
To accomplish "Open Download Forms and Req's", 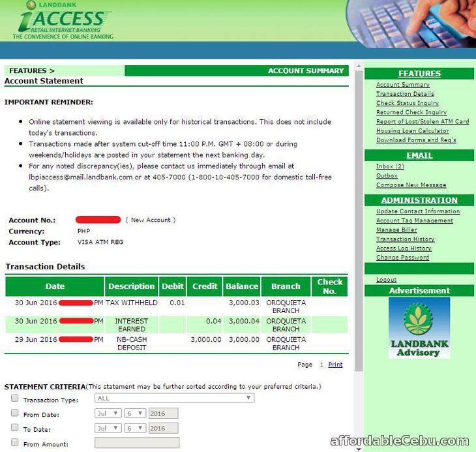I will point(416,140).
